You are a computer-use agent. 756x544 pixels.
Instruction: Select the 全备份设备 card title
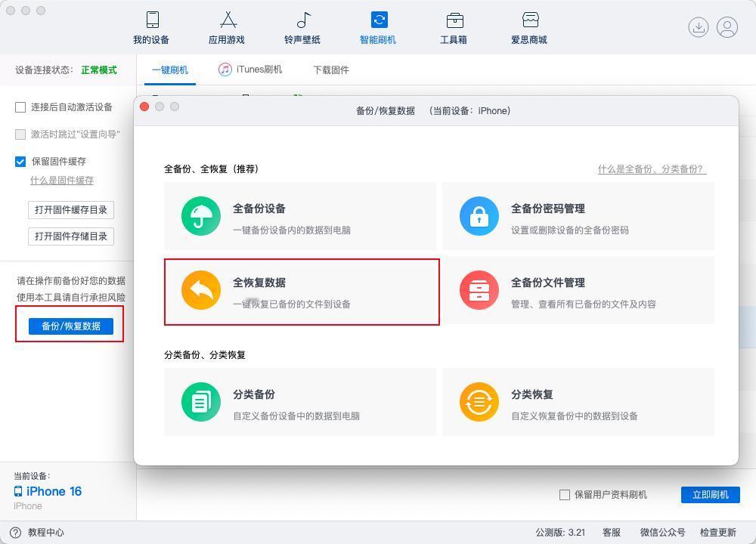pos(259,209)
